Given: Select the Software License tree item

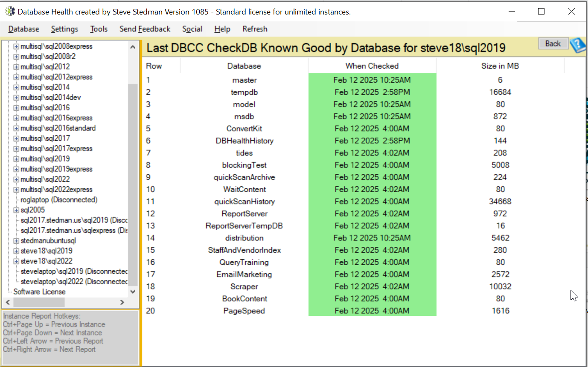Looking at the screenshot, I should 40,292.
